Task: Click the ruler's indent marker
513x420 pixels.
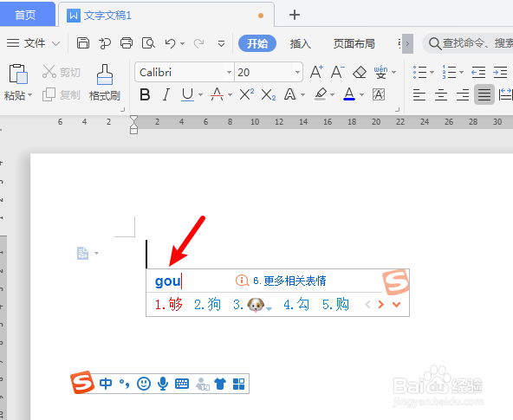Action: tap(133, 125)
